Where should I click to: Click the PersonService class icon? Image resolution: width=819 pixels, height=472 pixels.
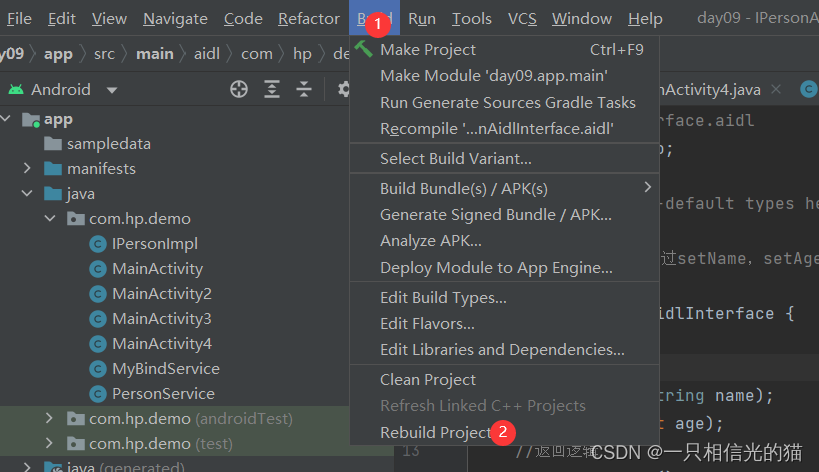[x=97, y=394]
